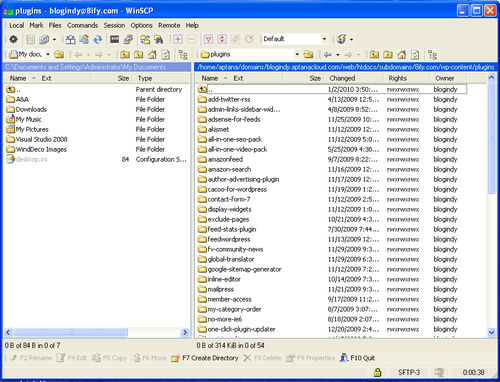Go to remote root directory icon
The width and height of the screenshot is (500, 382).
(388, 54)
